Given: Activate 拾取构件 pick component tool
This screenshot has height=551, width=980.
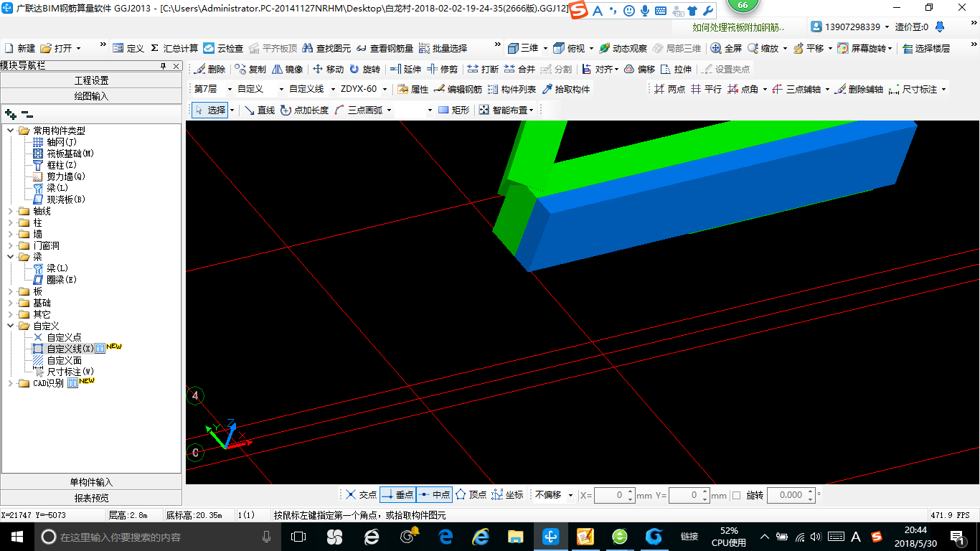Looking at the screenshot, I should coord(566,89).
